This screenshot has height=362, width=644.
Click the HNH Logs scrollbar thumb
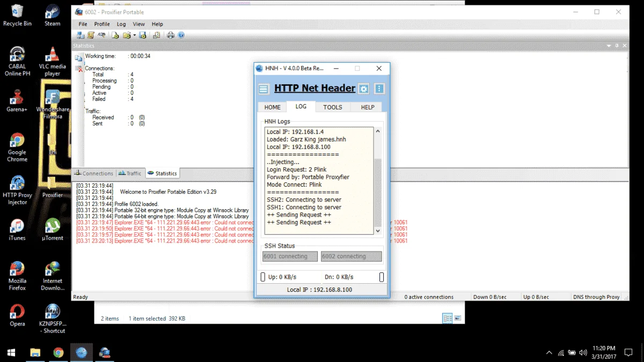pyautogui.click(x=378, y=192)
